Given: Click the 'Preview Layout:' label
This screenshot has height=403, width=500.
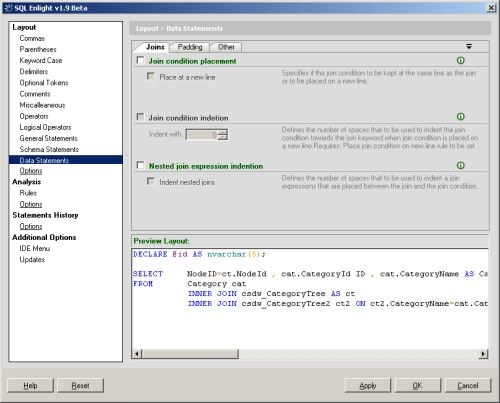Looking at the screenshot, I should (x=161, y=241).
